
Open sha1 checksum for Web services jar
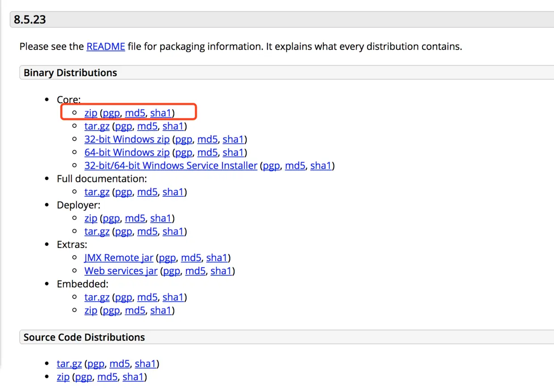(221, 271)
